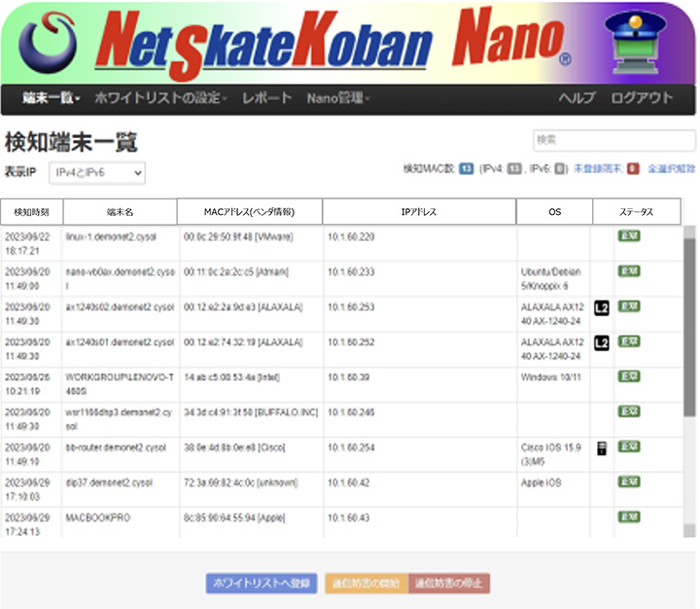Click the table vertical scrollbar thumb
The height and width of the screenshot is (609, 700).
[689, 327]
